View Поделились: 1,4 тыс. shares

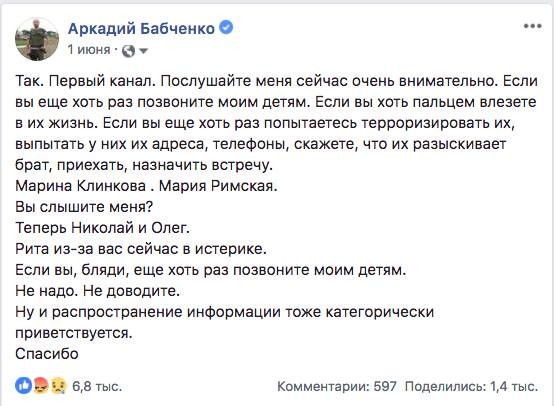471,386
